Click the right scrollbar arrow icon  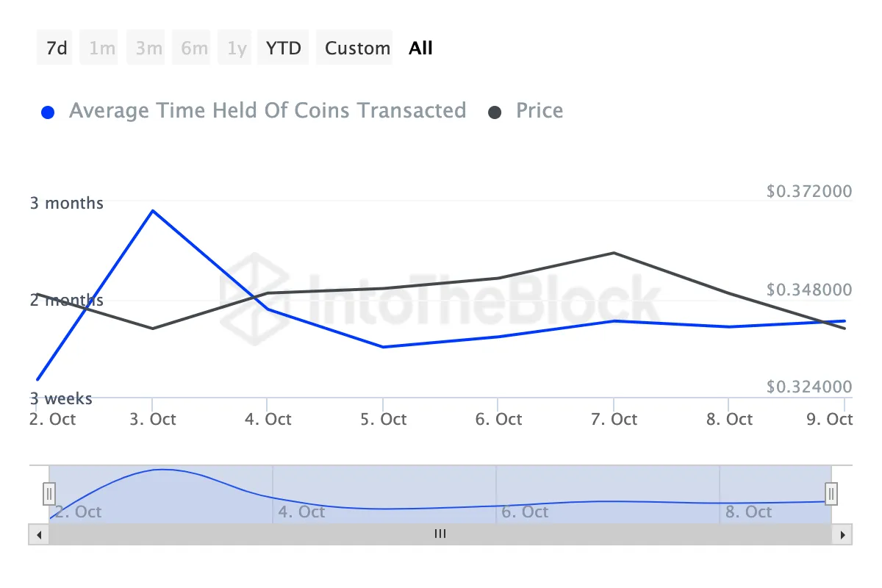[x=842, y=534]
